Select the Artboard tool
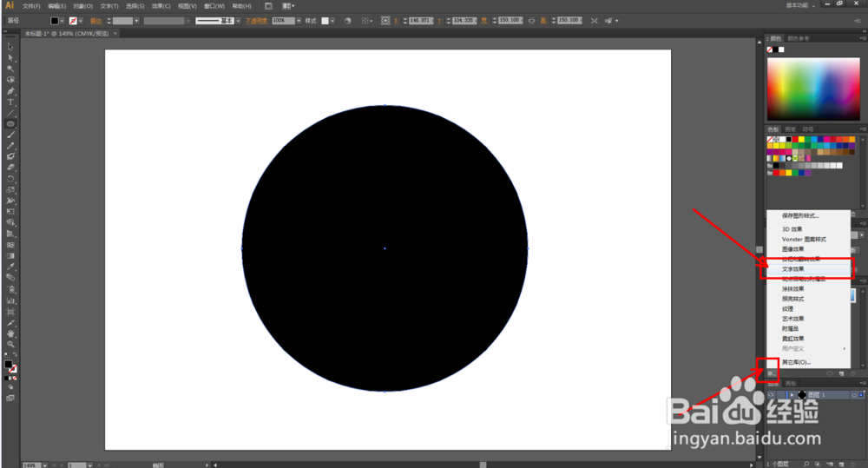 click(x=10, y=312)
